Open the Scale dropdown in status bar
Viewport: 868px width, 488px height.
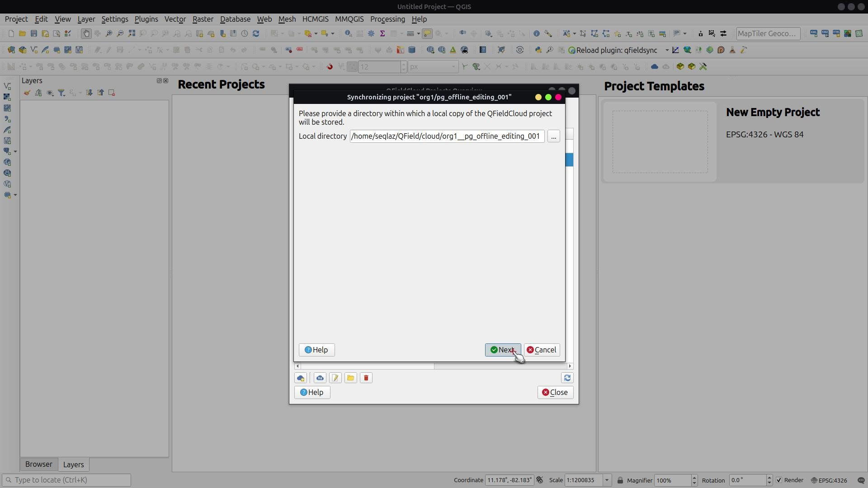[607, 480]
